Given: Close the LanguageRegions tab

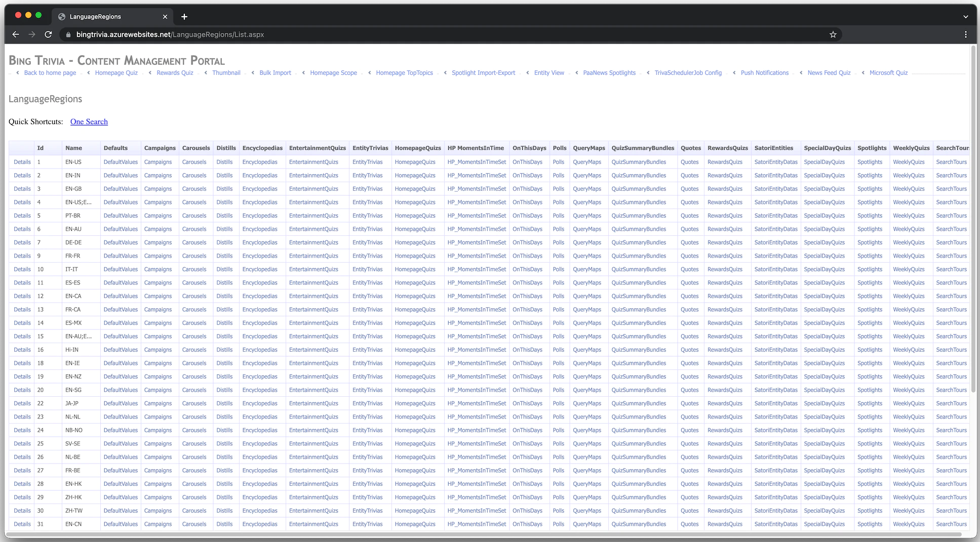Looking at the screenshot, I should pyautogui.click(x=165, y=17).
